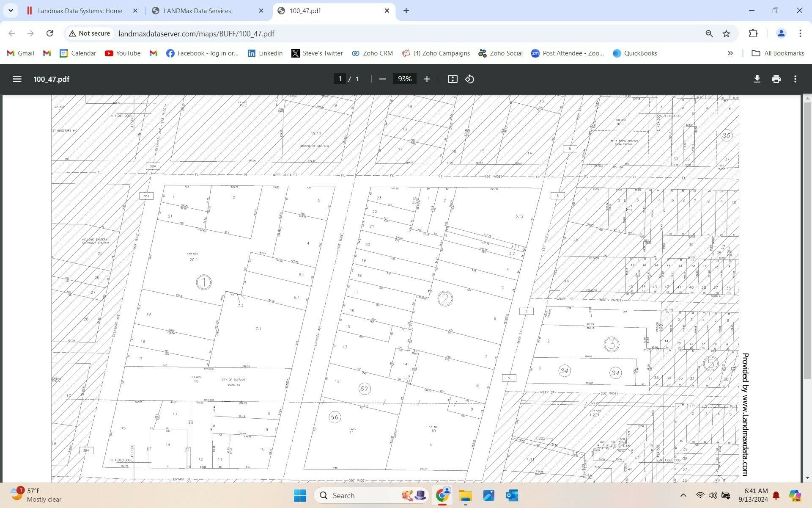812x508 pixels.
Task: Open the Chrome extensions puzzle icon
Action: point(753,33)
